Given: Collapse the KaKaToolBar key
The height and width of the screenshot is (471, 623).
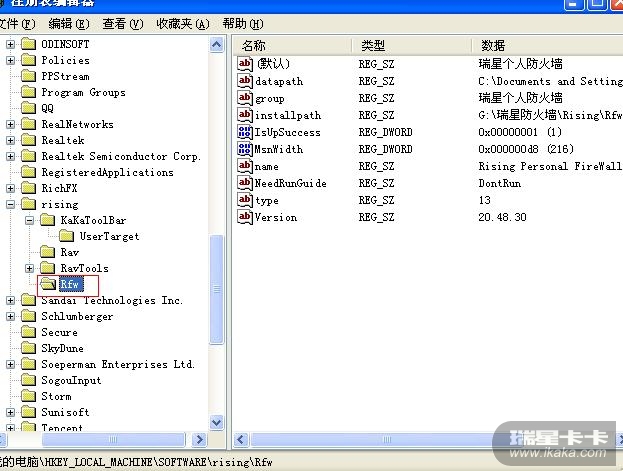Looking at the screenshot, I should pos(29,220).
